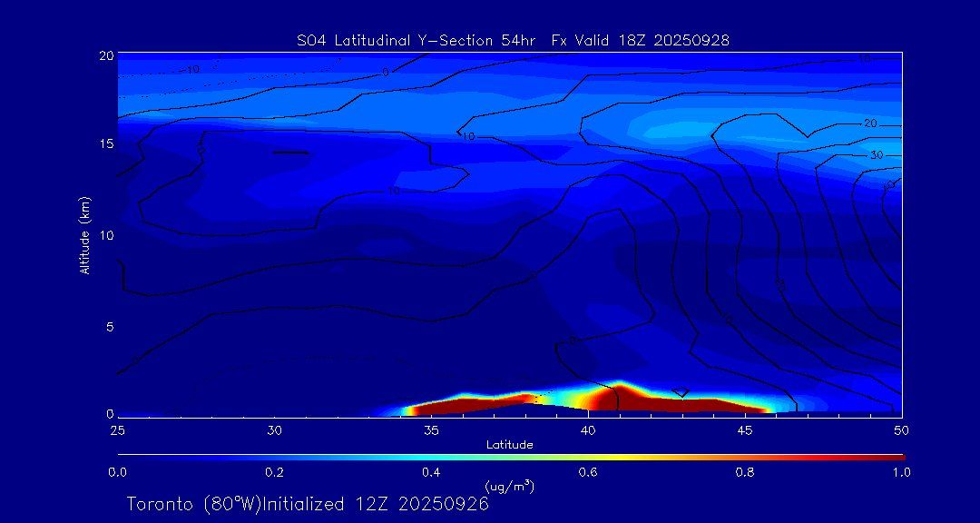Click the colorbar's '1.0' maximum label
The width and height of the screenshot is (980, 523).
click(x=901, y=472)
